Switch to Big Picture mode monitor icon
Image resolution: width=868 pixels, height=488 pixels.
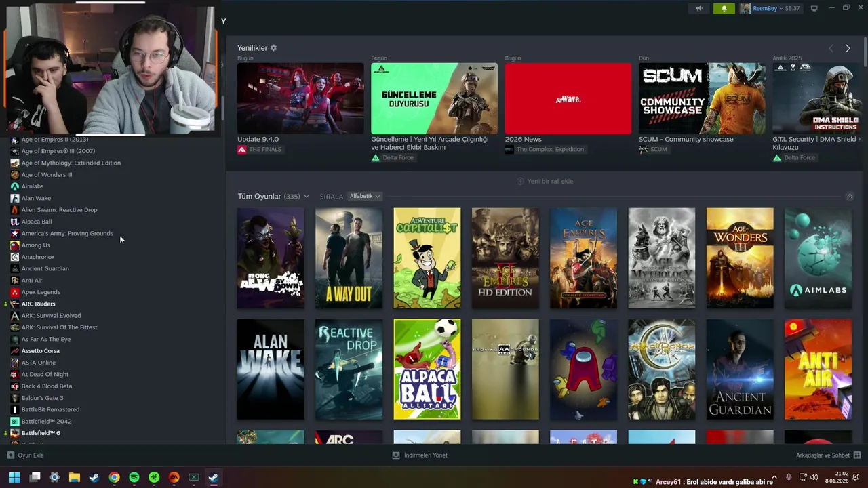tap(814, 9)
